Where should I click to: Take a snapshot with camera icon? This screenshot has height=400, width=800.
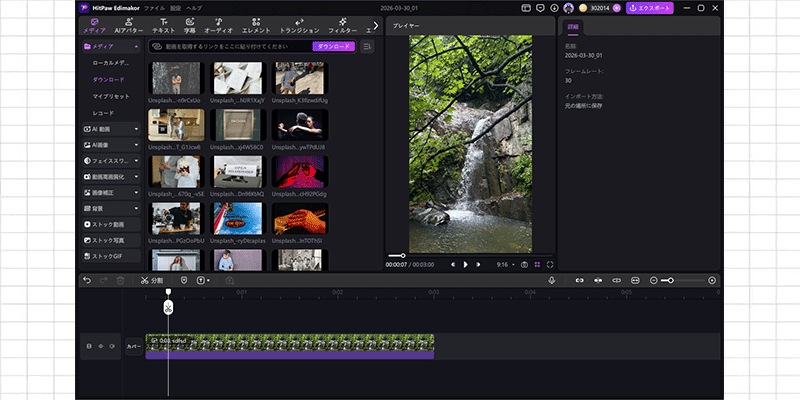pos(524,264)
